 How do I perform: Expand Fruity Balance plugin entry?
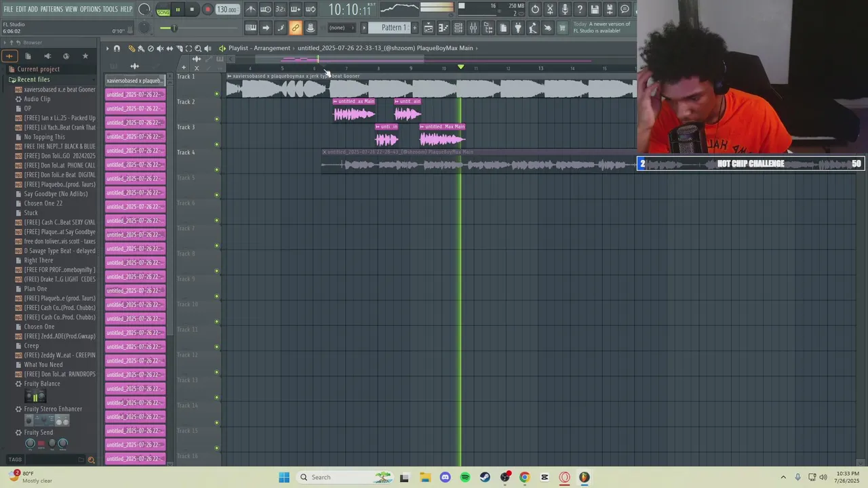42,384
